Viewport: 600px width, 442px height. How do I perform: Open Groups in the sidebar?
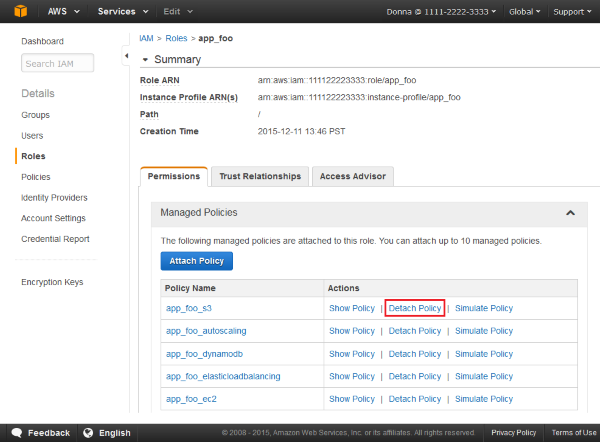coord(36,115)
